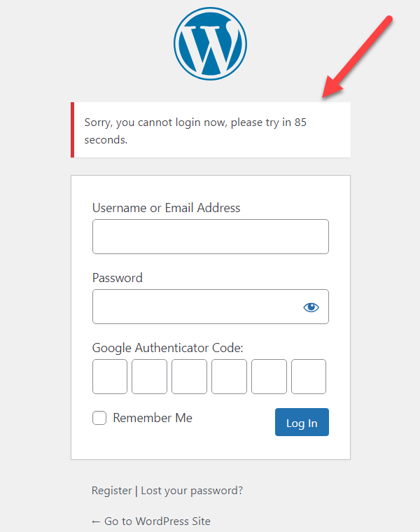Show password using the eye icon
The height and width of the screenshot is (532, 420).
(x=311, y=307)
